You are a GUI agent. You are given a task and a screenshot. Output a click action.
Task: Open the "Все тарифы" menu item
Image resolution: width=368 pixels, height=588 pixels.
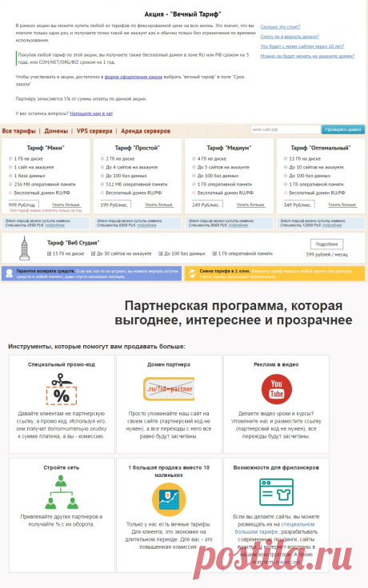18,131
